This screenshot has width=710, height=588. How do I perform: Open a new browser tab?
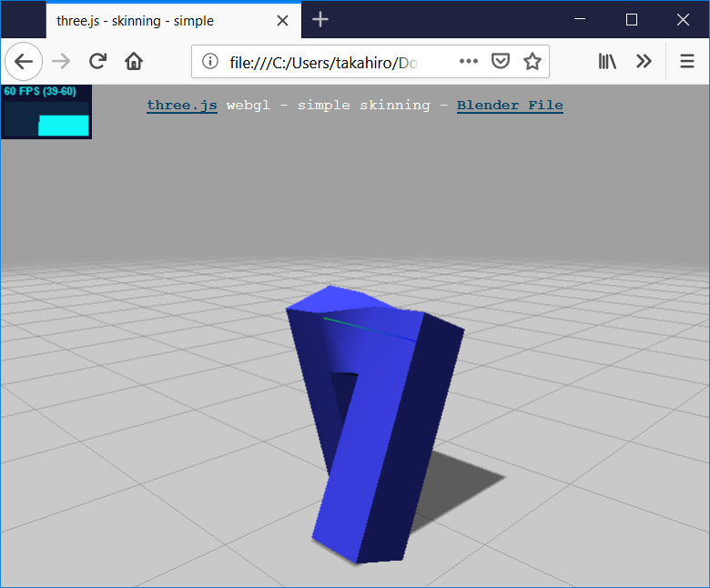point(320,19)
